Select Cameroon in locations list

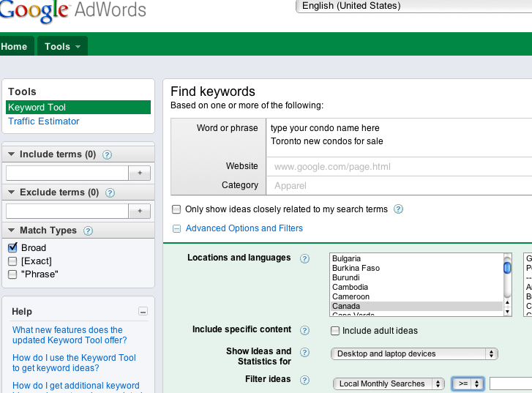point(416,296)
